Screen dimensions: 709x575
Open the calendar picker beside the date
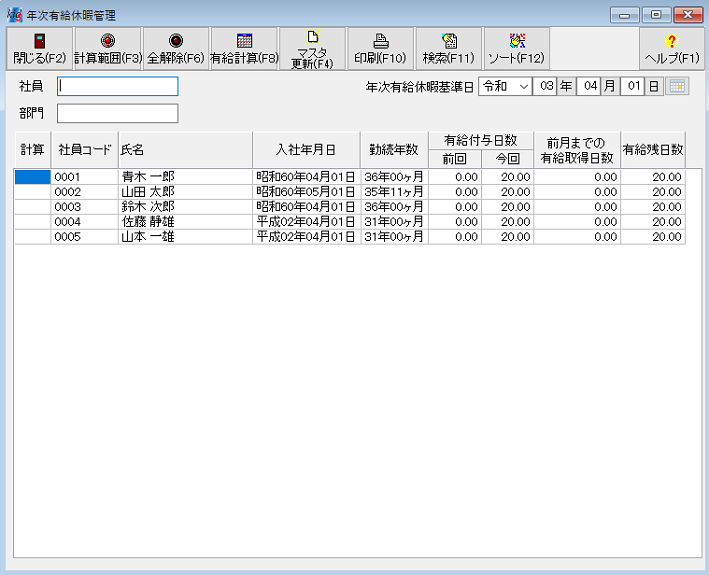point(677,86)
